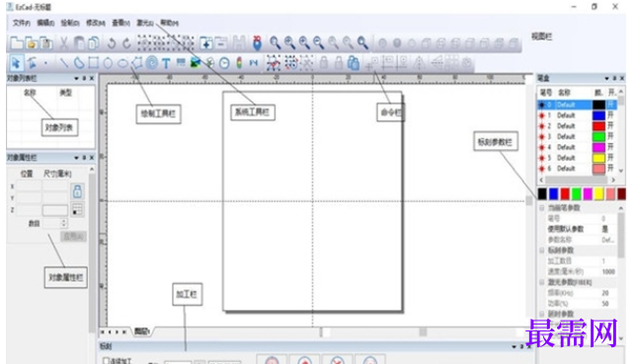The image size is (636, 364).
Task: Click the 数目 spinner arrows
Action: pyautogui.click(x=63, y=223)
